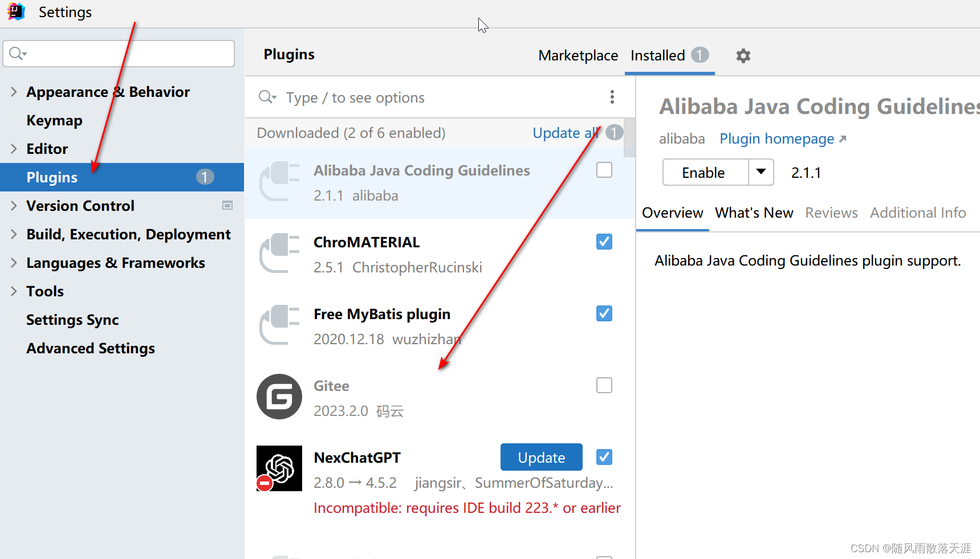980x559 pixels.
Task: Click the Free MyBatis plugin plug icon
Action: 279,326
